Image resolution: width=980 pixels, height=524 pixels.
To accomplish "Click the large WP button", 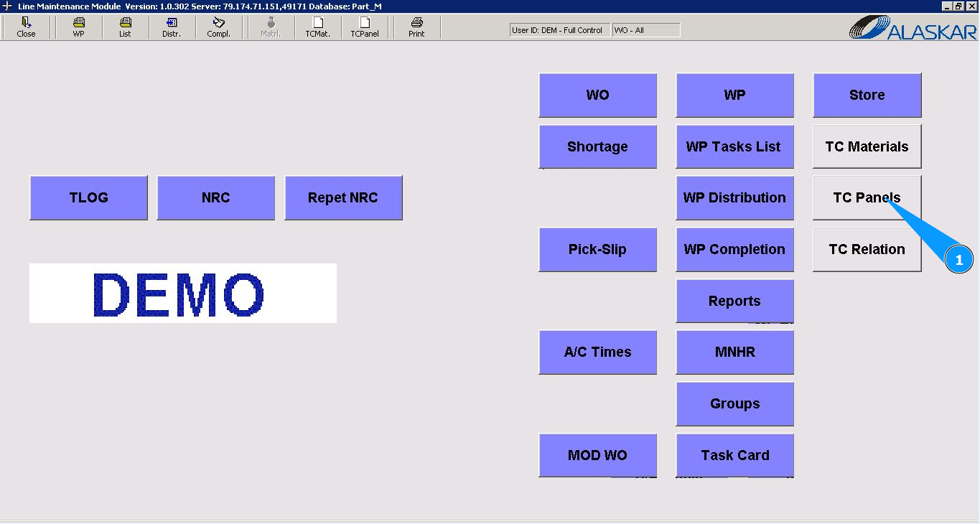I will click(734, 95).
